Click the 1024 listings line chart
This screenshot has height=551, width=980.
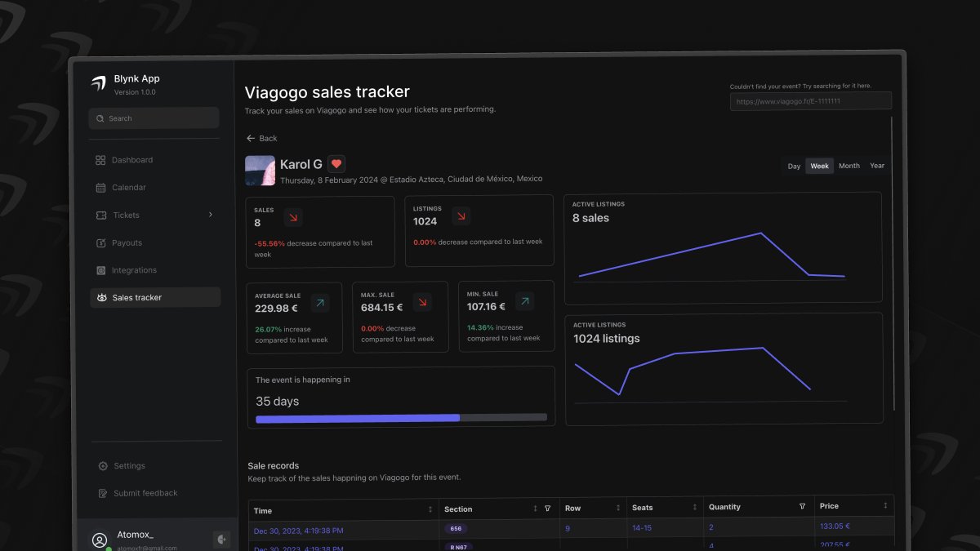pos(711,374)
